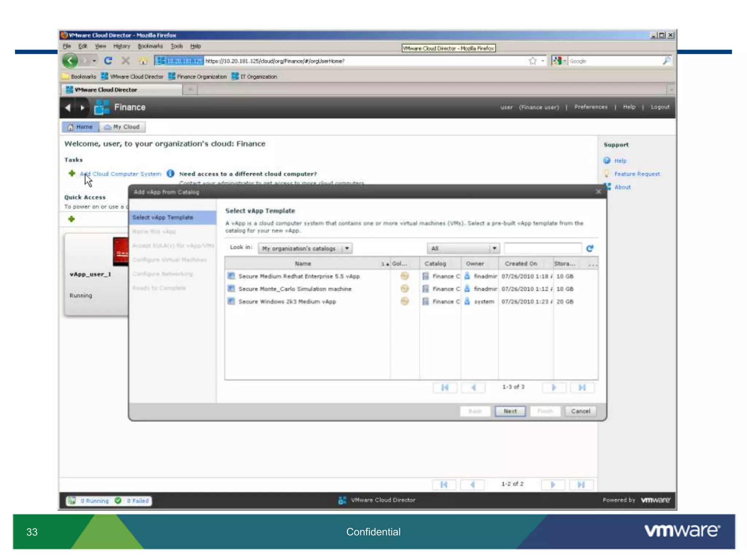The height and width of the screenshot is (560, 747).
Task: Open the Bookmarks menu
Action: [150, 46]
